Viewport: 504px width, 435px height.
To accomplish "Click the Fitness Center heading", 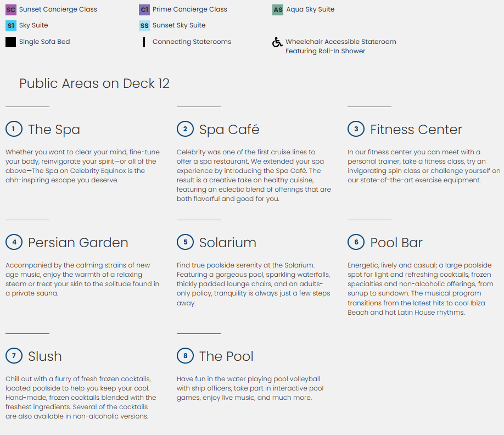I will (x=416, y=130).
